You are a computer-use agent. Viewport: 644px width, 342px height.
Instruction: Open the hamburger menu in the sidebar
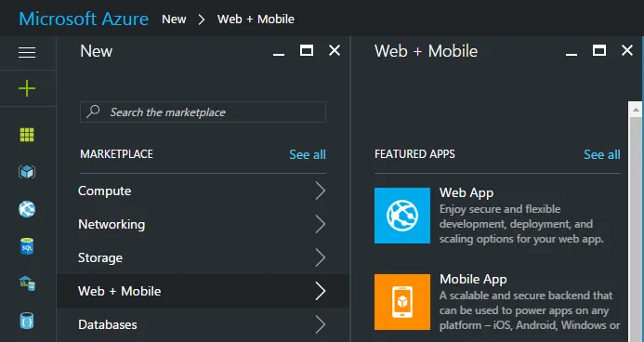point(27,52)
